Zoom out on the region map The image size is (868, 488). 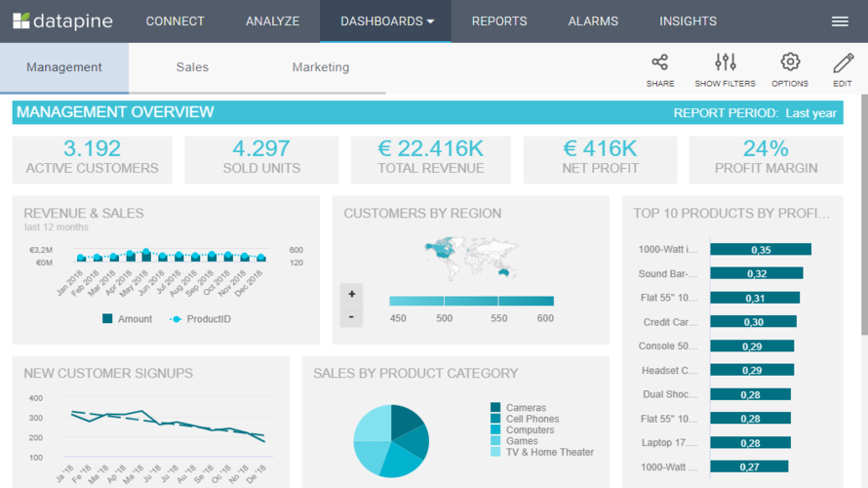(352, 317)
